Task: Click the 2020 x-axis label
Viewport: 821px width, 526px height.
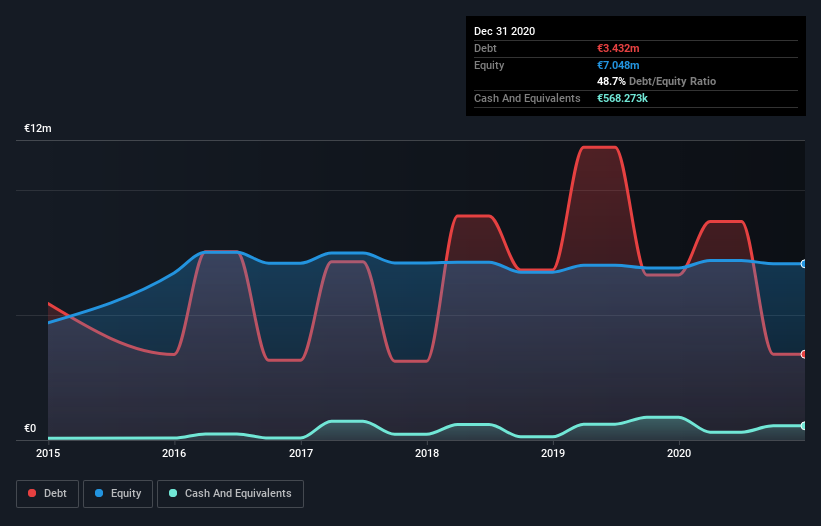Action: [x=679, y=453]
